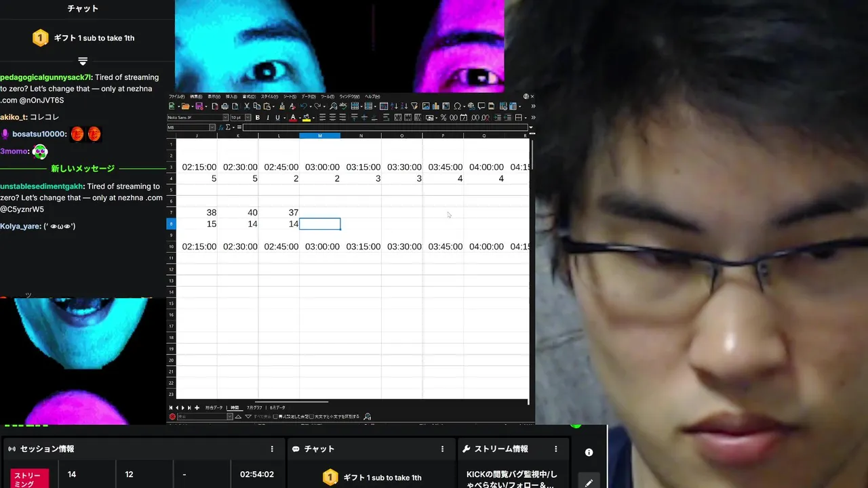Click the 新しいメッセージ new messages link
The height and width of the screenshot is (488, 868).
pos(83,168)
